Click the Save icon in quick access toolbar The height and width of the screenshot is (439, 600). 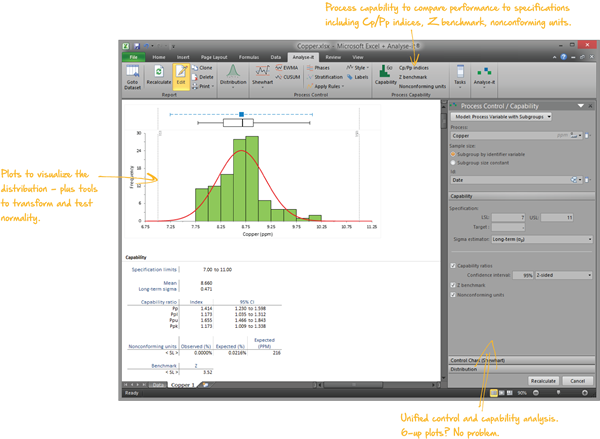137,46
